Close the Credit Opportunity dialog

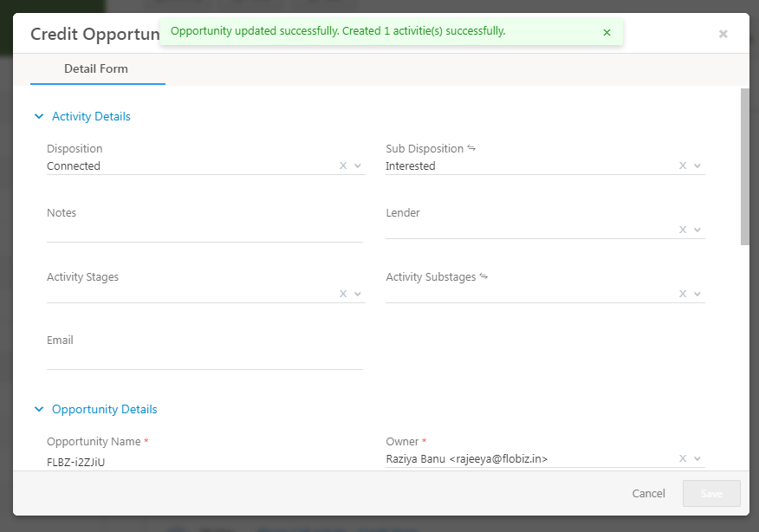(723, 34)
